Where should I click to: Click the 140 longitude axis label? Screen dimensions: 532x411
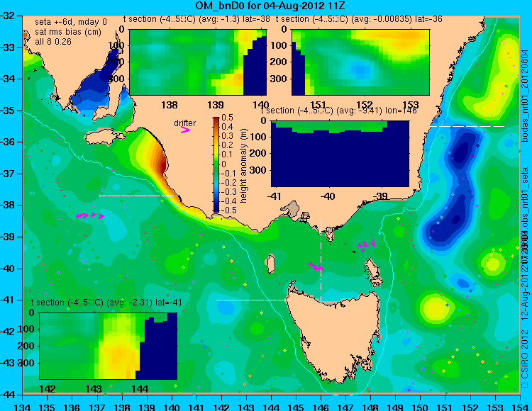[x=172, y=407]
